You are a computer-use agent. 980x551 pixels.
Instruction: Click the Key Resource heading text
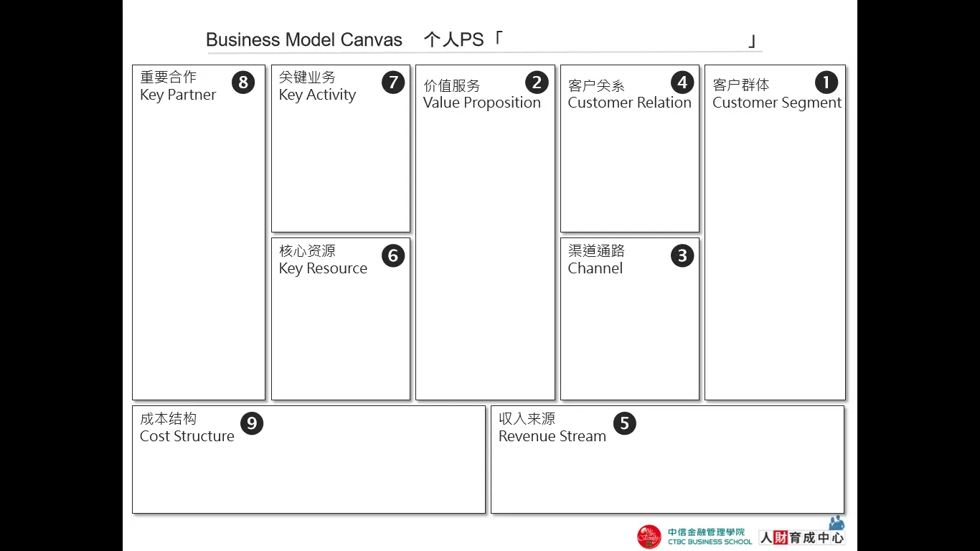(x=323, y=260)
